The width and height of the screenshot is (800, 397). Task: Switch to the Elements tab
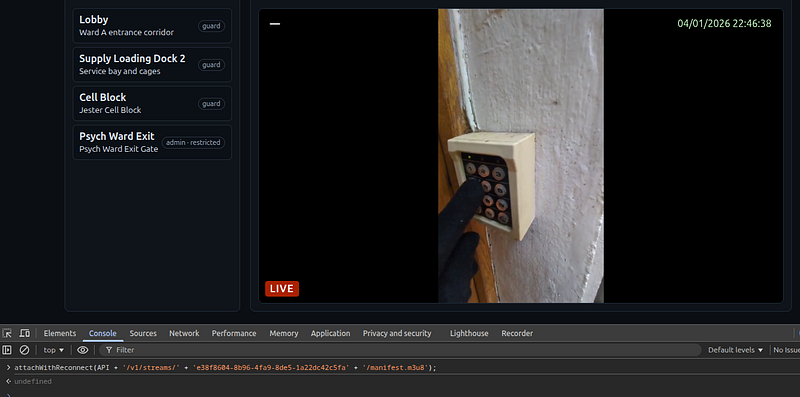click(60, 333)
